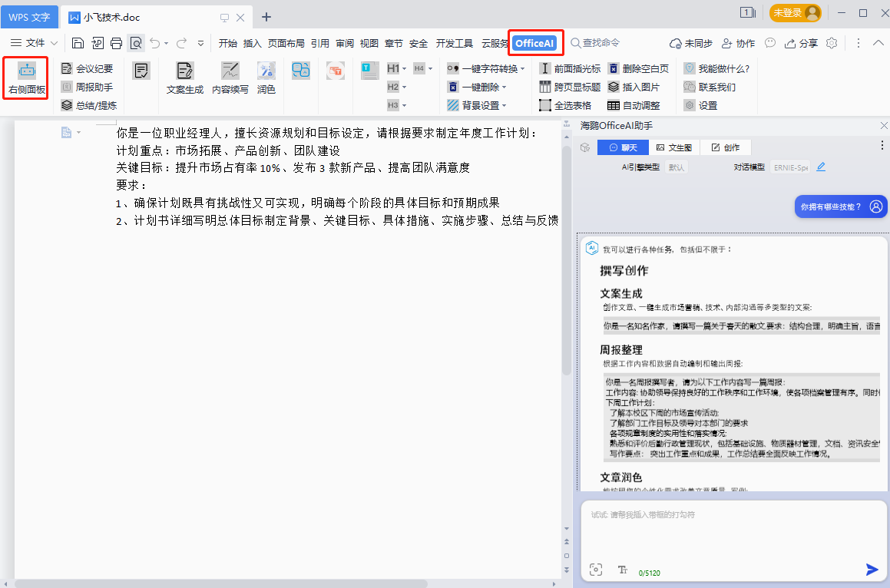Open the 内容续写 tool
Screen dimensions: 890x588
pyautogui.click(x=230, y=79)
